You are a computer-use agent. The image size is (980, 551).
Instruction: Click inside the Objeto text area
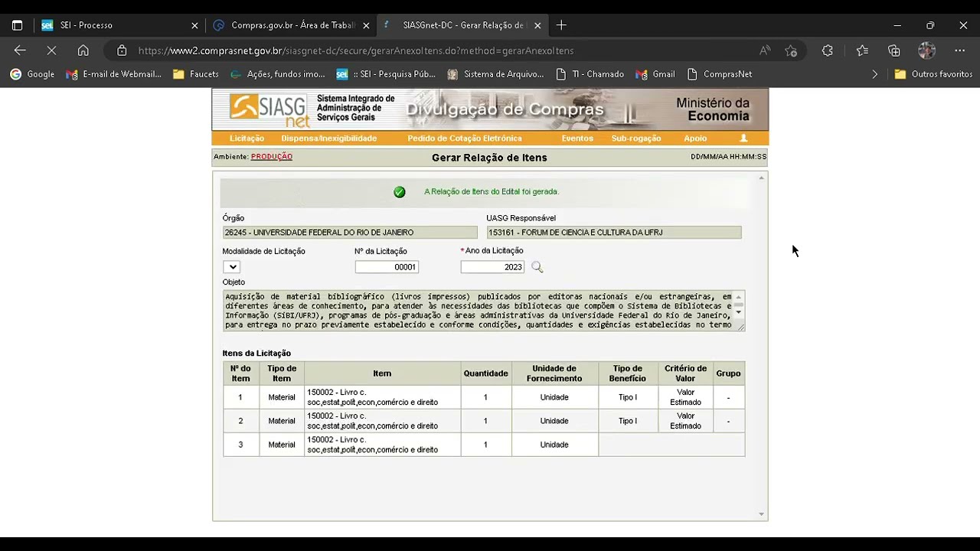[478, 311]
